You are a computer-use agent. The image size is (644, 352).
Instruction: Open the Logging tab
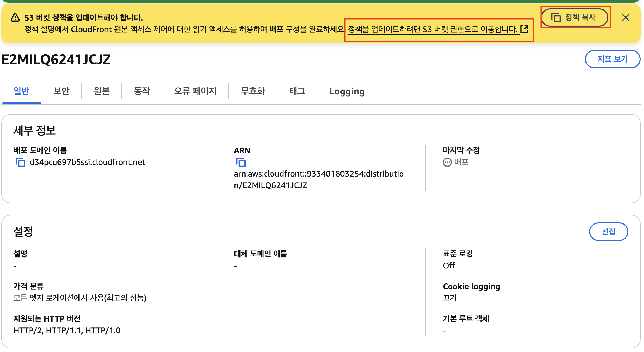click(347, 91)
